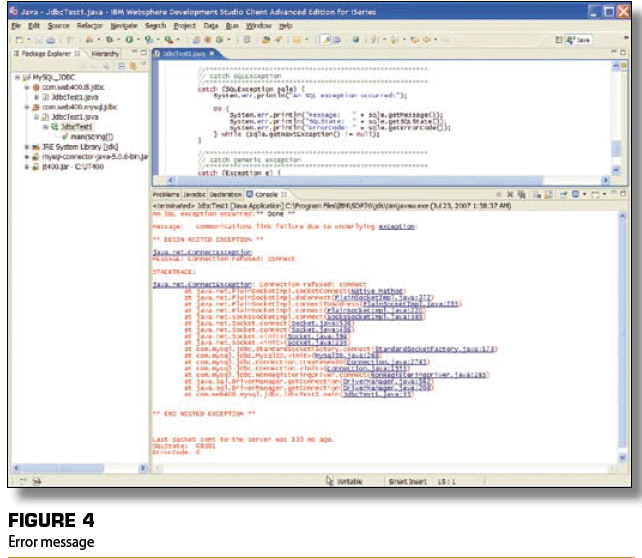642x558 pixels.
Task: Click Remove All Terminated Launches in Console
Action: pos(521,194)
